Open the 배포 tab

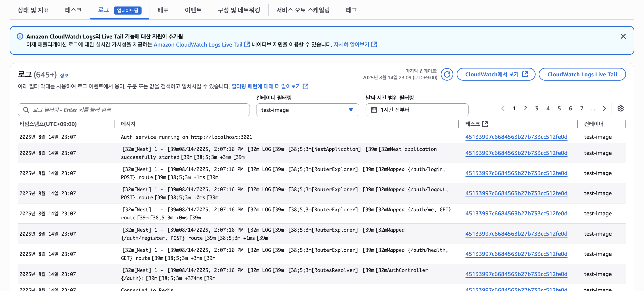[163, 10]
